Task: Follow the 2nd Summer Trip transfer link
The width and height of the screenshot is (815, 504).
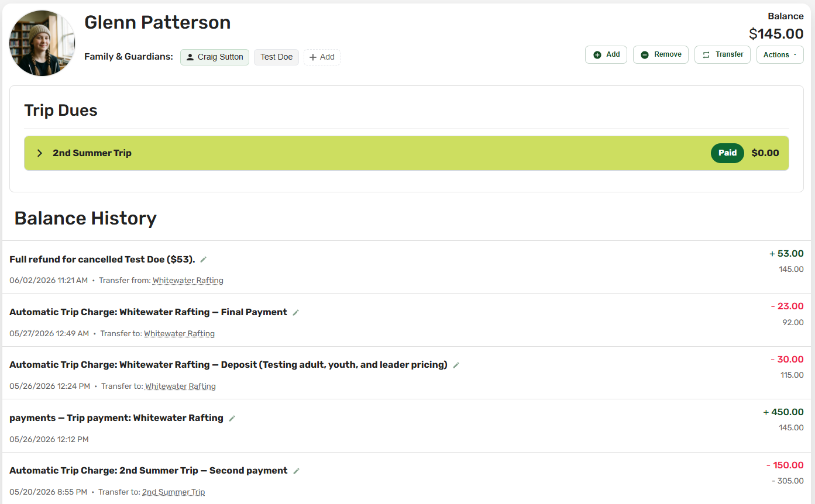Action: [173, 492]
